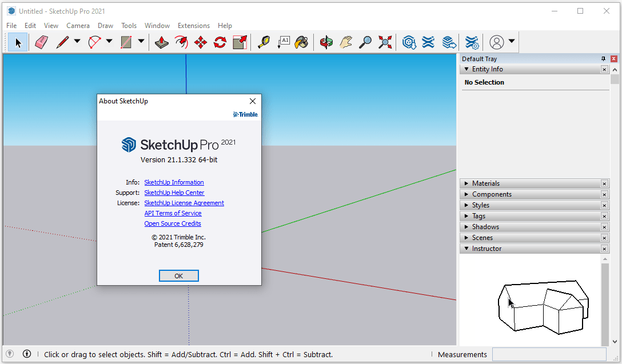Screen dimensions: 622x364
Task: Open Extension Manager icon
Action: pyautogui.click(x=472, y=42)
